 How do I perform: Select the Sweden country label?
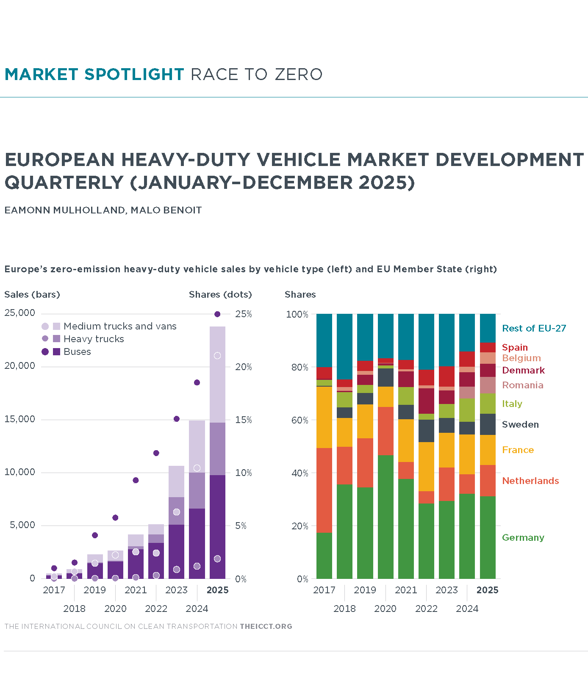point(520,424)
